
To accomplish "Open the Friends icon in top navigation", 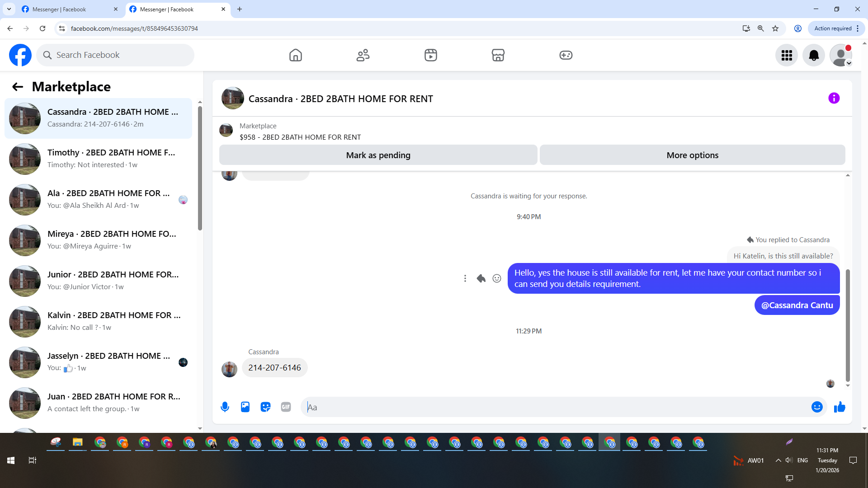I will tap(363, 55).
